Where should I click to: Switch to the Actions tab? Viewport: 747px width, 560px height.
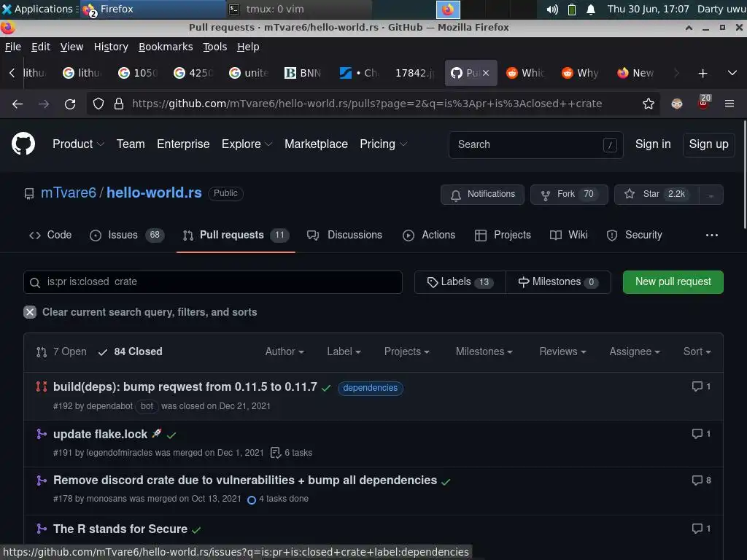(429, 235)
